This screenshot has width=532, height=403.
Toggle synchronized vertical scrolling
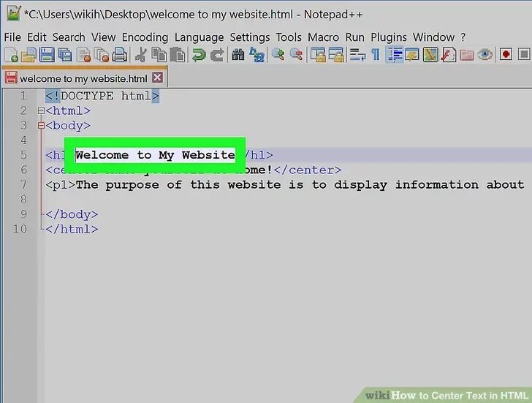coord(318,55)
